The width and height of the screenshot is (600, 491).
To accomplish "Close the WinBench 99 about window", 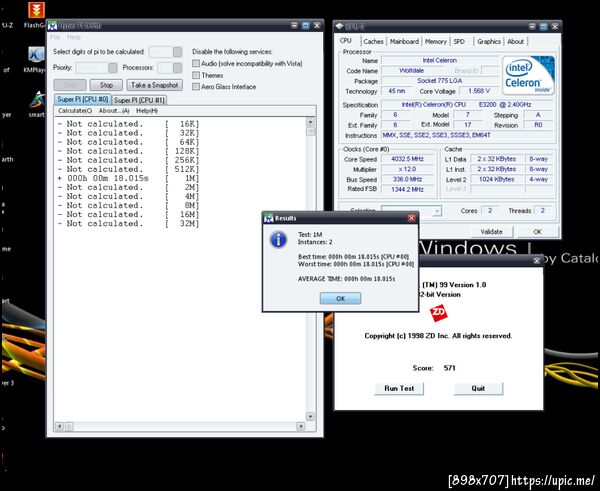I will (x=536, y=261).
